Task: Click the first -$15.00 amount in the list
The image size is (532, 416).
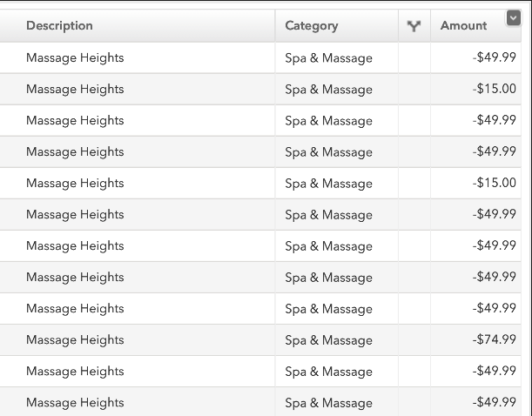Action: click(494, 90)
